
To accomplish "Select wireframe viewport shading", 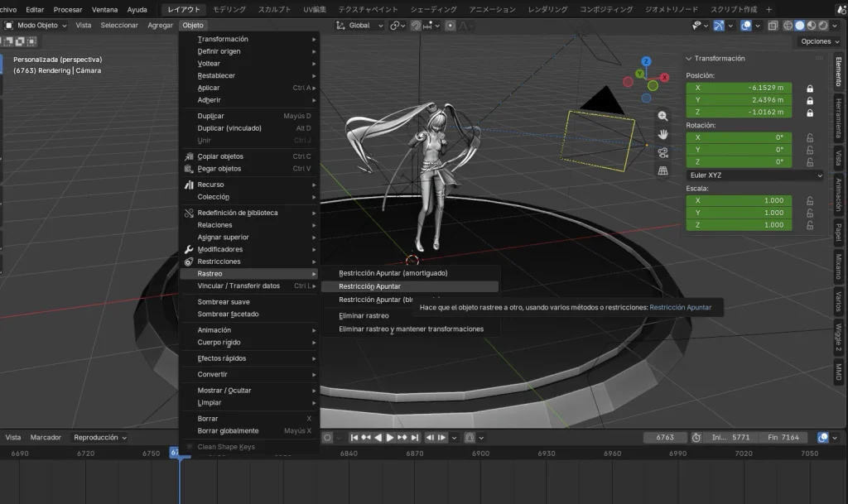I will pos(788,26).
